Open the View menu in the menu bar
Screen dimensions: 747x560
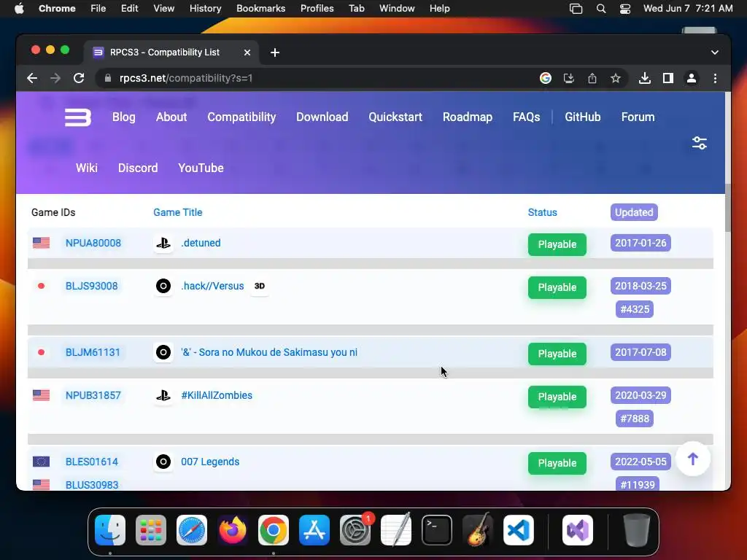tap(163, 9)
